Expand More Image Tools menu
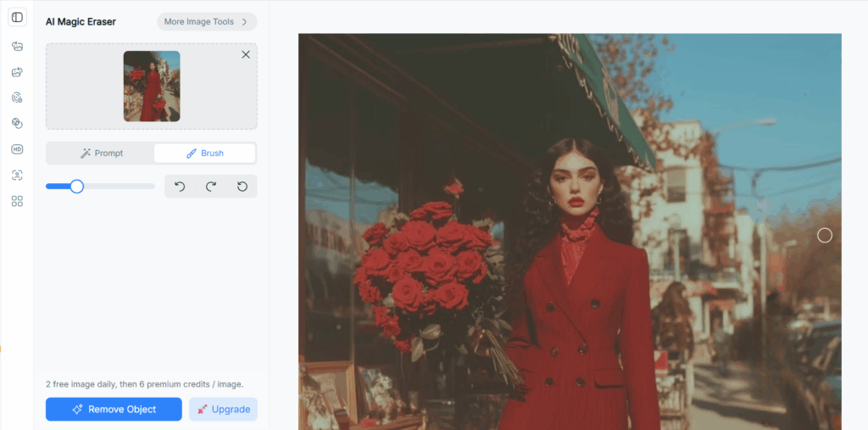Image resolution: width=868 pixels, height=430 pixels. point(206,22)
